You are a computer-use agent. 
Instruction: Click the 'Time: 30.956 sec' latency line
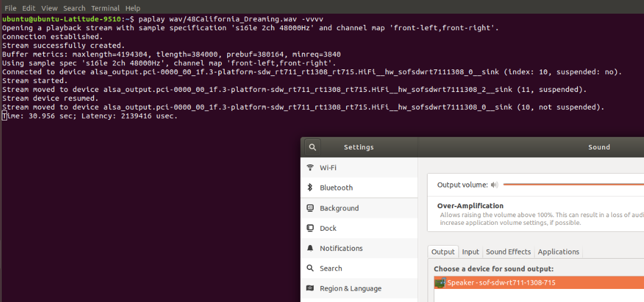90,116
